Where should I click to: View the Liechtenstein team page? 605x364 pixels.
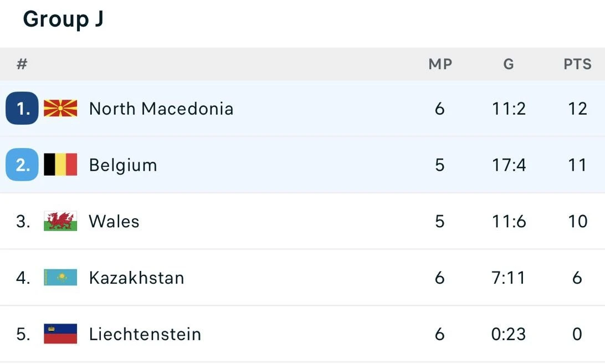(x=145, y=334)
